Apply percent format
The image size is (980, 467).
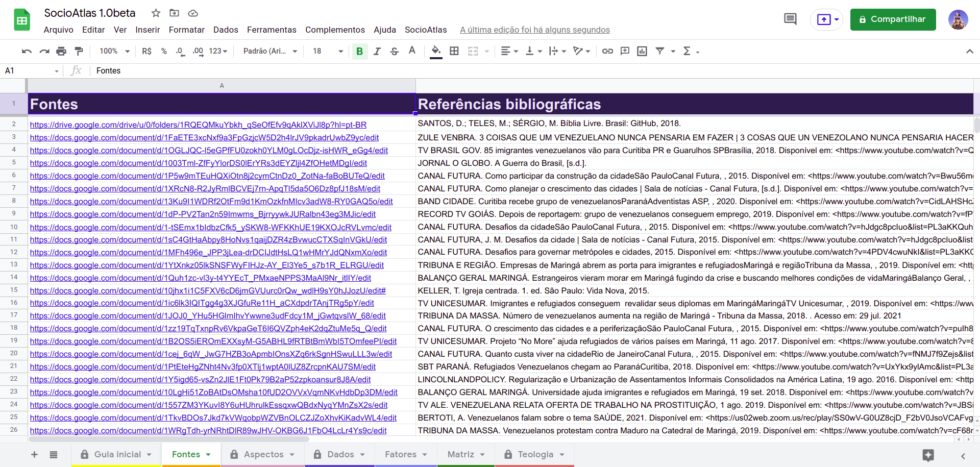pos(164,51)
